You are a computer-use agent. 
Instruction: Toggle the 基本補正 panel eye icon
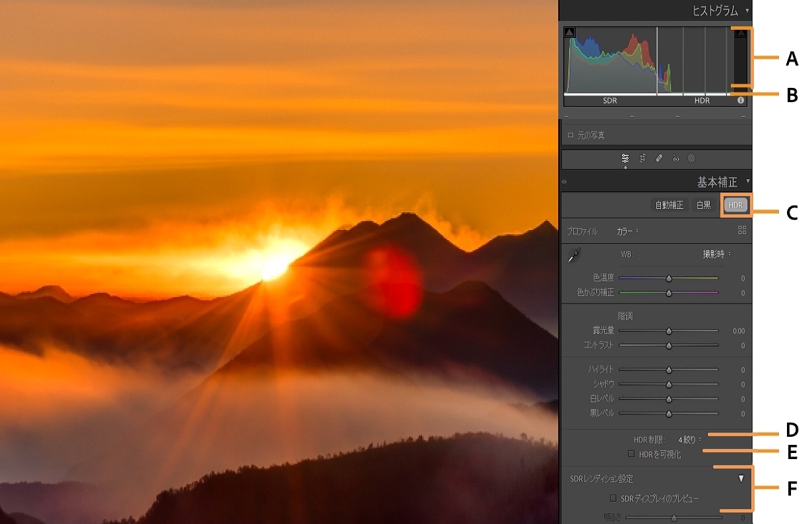564,182
